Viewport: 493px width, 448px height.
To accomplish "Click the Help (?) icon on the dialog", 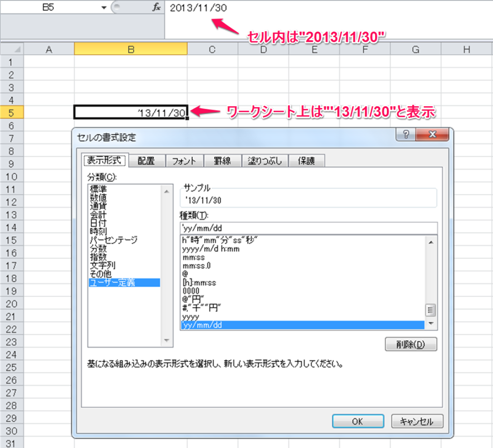I will (x=405, y=134).
